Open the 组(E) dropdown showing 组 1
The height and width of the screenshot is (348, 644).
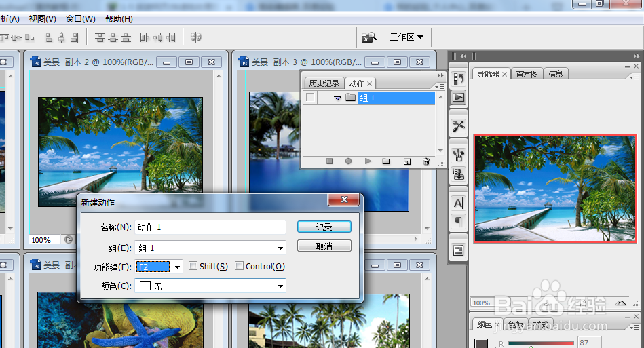(x=280, y=248)
